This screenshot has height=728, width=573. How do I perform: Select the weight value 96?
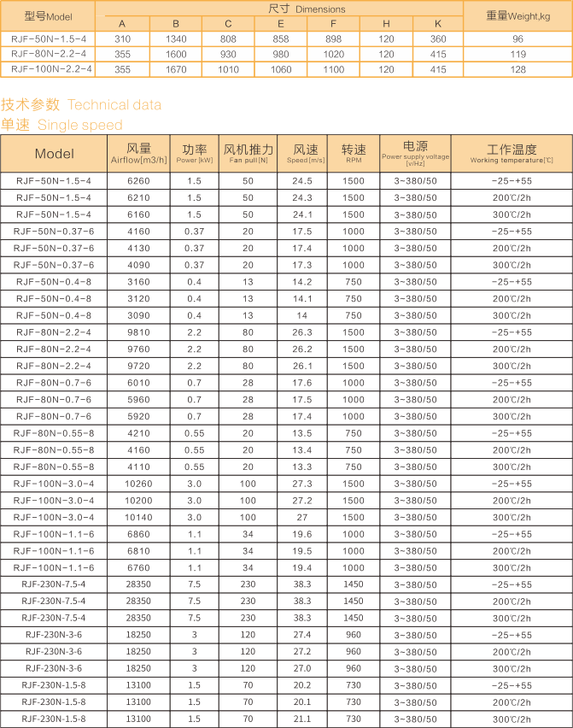[517, 39]
